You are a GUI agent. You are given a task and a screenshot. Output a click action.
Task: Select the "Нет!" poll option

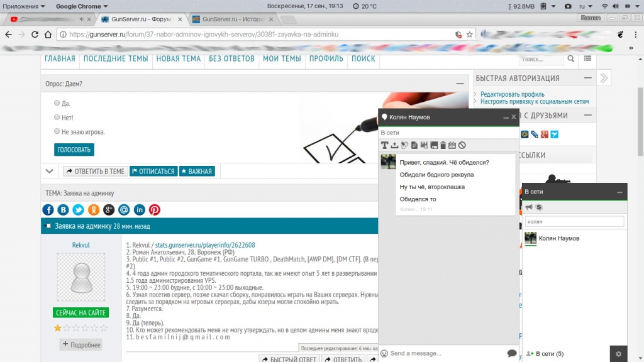pyautogui.click(x=57, y=118)
